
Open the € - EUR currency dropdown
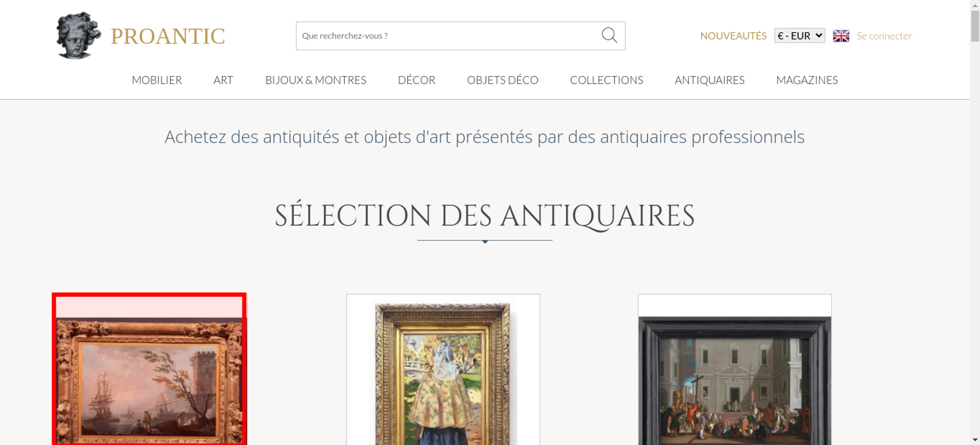coord(799,36)
